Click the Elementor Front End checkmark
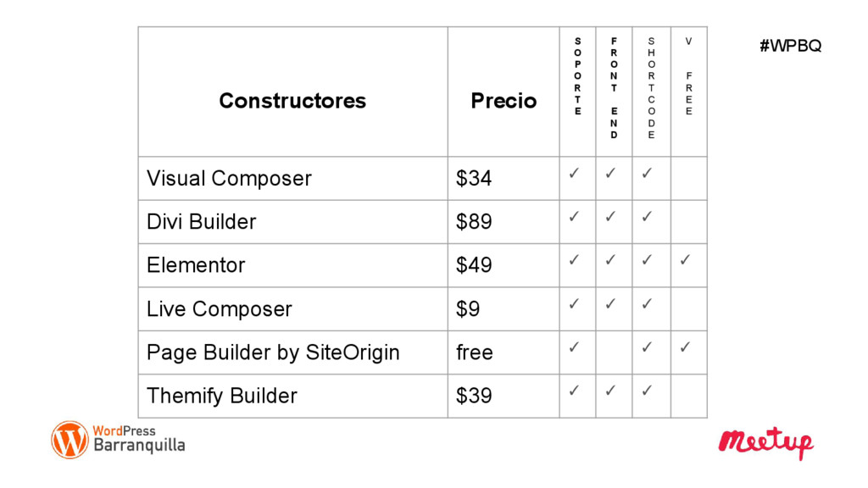 (610, 259)
